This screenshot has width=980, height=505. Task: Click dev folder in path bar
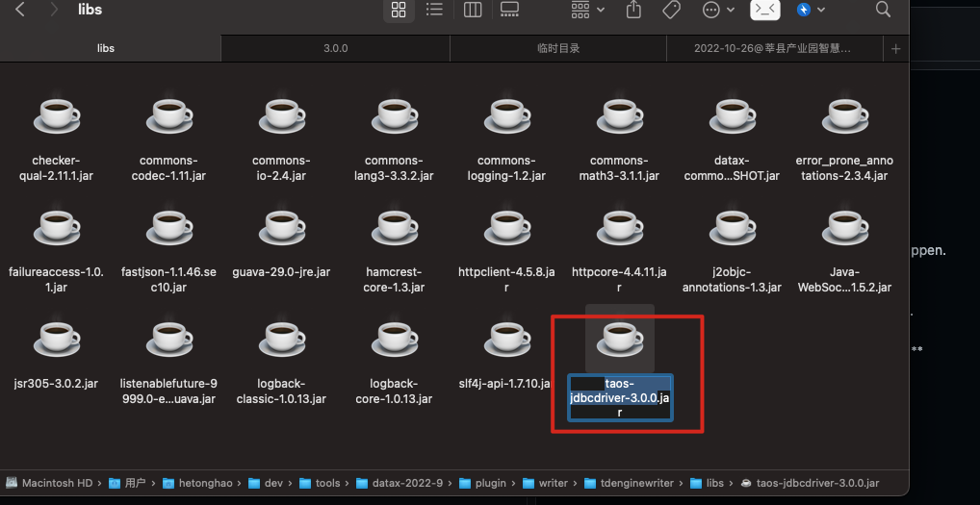[x=266, y=483]
